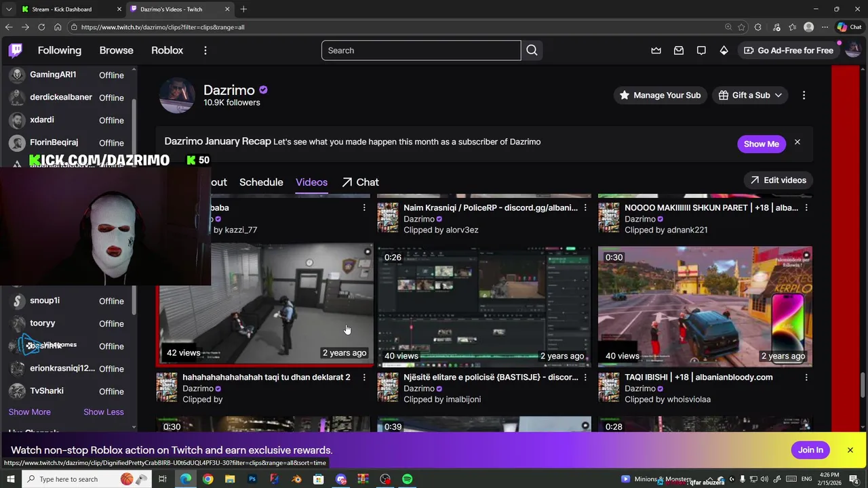
Task: Open the Windows Start menu
Action: pos(11,479)
